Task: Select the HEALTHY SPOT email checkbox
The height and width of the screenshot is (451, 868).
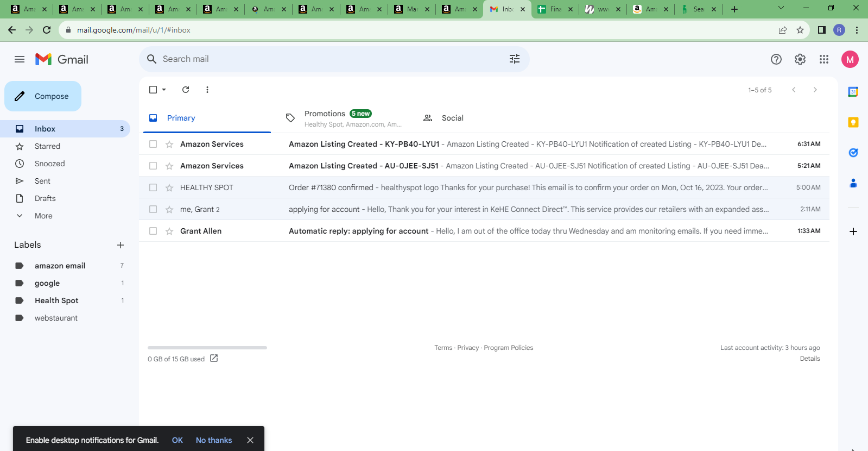Action: click(x=153, y=187)
